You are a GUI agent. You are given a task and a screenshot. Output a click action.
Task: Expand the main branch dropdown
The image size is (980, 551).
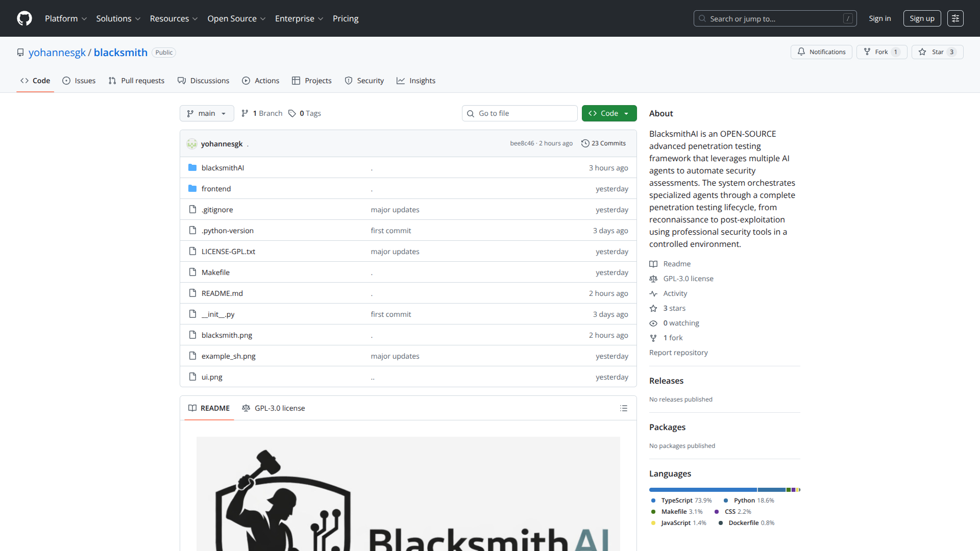(207, 113)
